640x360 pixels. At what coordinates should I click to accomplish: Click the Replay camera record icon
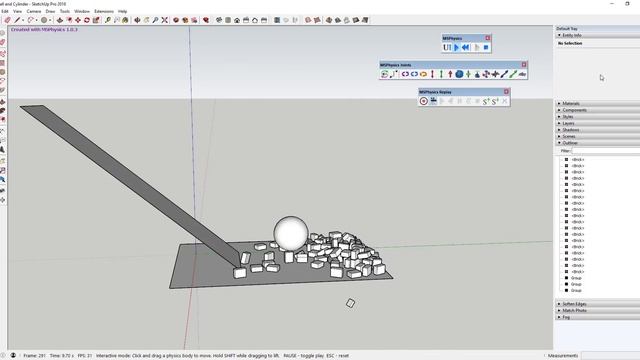click(x=433, y=101)
